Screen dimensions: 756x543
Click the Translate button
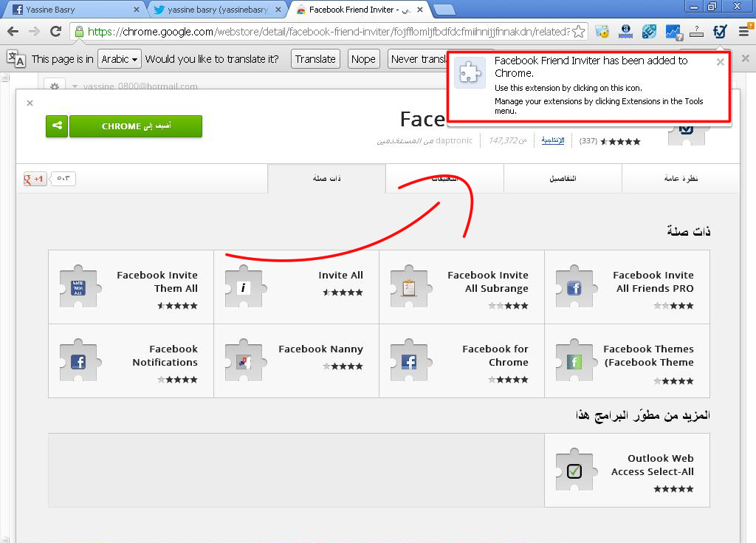pyautogui.click(x=315, y=59)
